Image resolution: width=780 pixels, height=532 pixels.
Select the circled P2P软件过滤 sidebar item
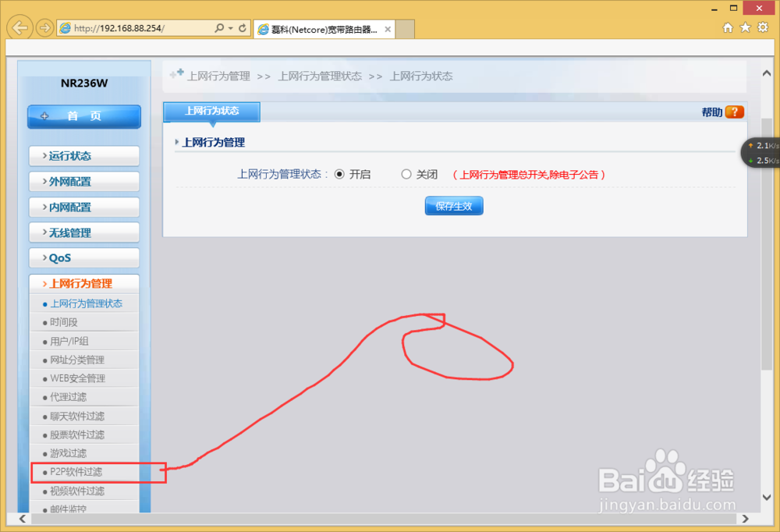pyautogui.click(x=76, y=472)
